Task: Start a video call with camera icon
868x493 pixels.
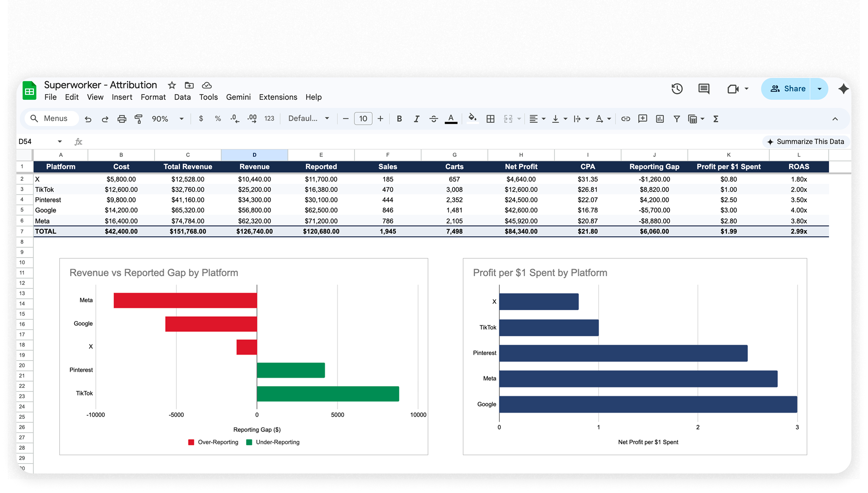Action: [x=733, y=89]
